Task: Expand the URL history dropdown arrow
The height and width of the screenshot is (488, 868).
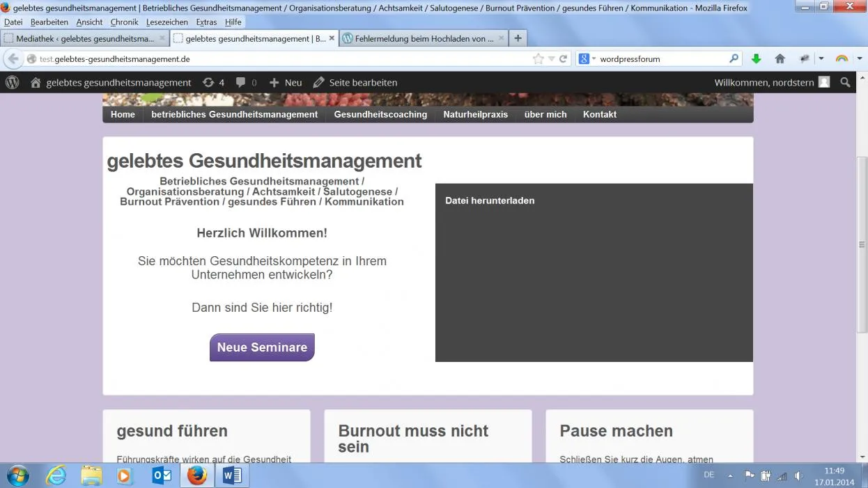Action: (x=551, y=59)
